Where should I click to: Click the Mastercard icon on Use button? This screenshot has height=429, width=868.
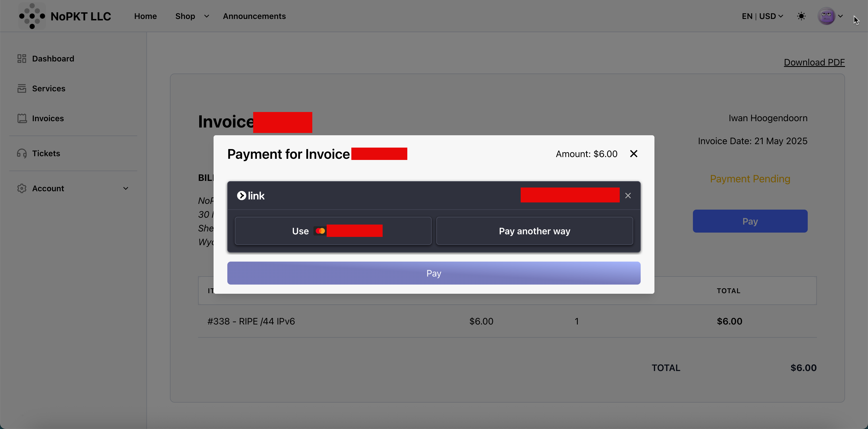point(320,231)
